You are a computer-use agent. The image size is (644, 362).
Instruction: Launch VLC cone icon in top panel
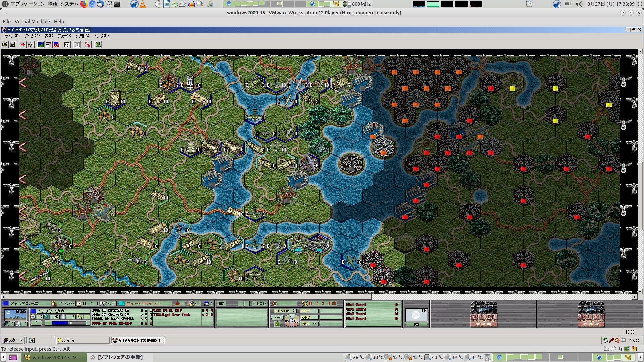(x=143, y=4)
